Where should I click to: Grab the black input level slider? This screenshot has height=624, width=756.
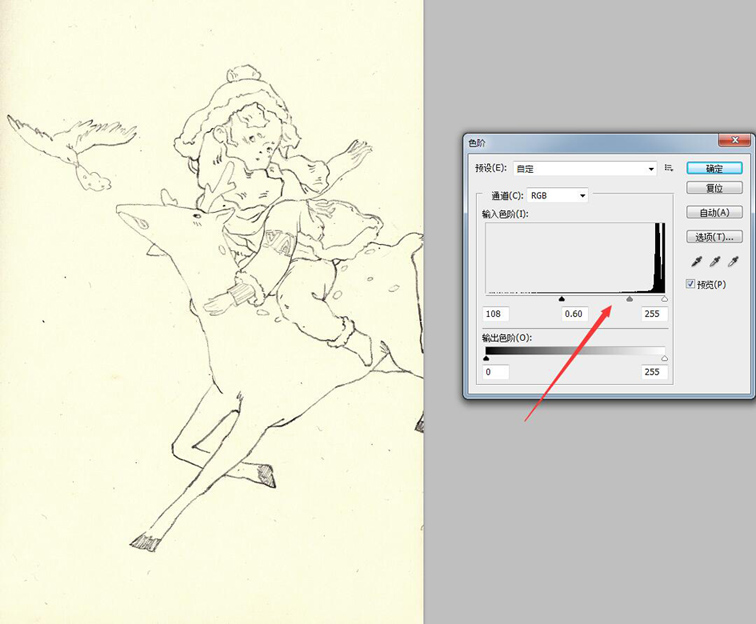click(561, 299)
